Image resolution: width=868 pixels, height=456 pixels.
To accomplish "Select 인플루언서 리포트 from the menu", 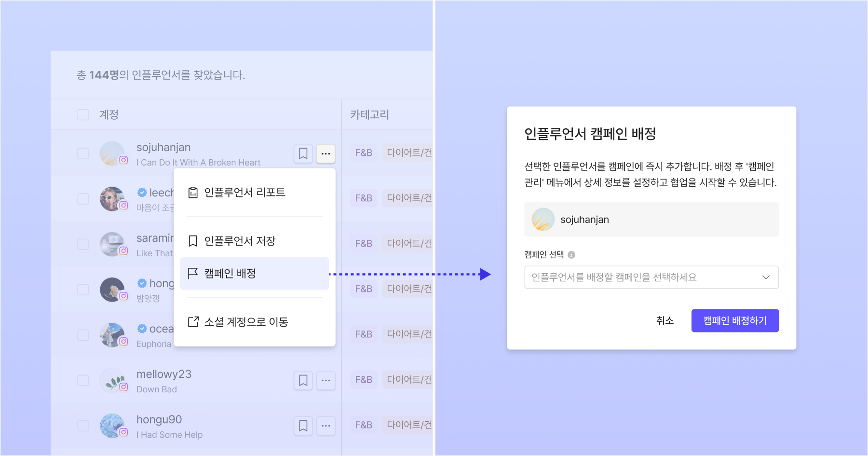I will [254, 193].
